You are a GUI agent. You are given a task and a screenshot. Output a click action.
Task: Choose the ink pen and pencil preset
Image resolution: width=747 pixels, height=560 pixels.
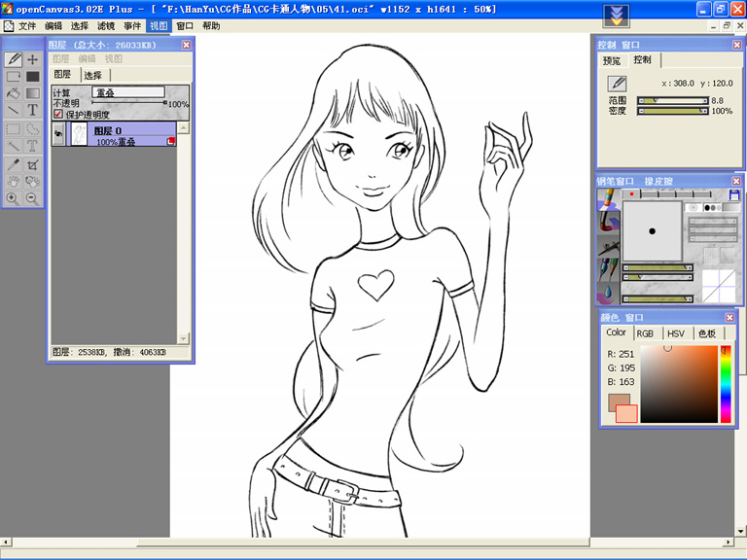click(608, 268)
